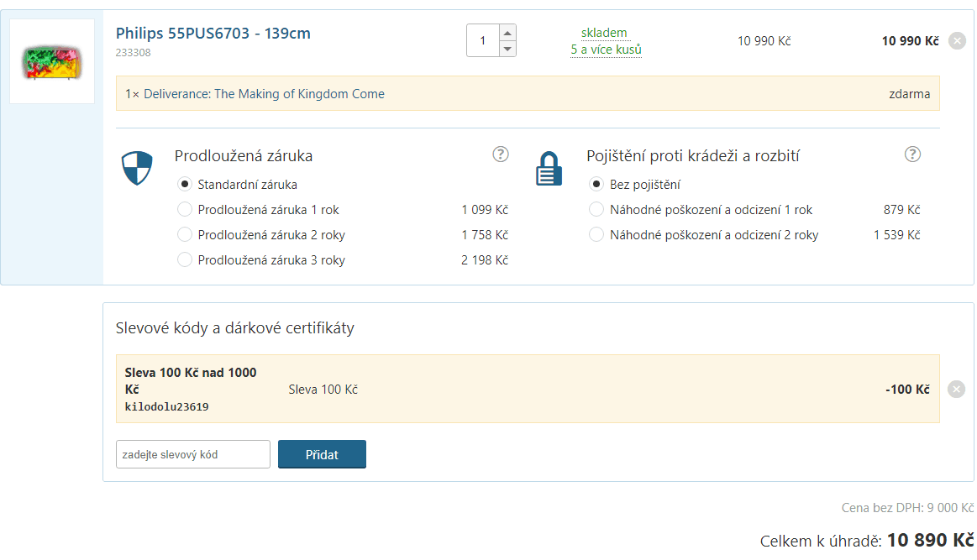Remove Philips TV from the cart
This screenshot has width=977, height=560.
957,41
